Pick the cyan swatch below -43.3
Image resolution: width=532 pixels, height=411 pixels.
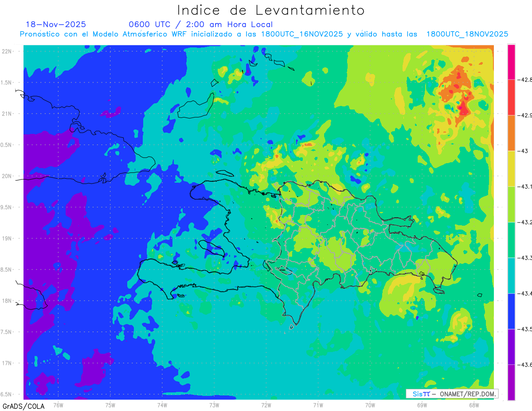coord(511,275)
